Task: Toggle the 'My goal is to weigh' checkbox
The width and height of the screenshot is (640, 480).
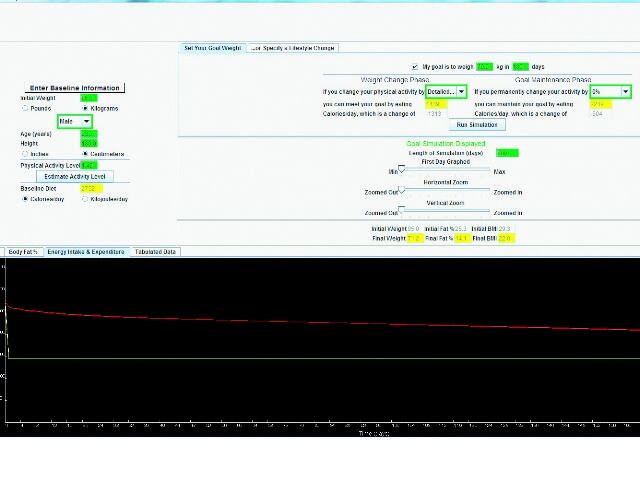Action: pyautogui.click(x=415, y=67)
